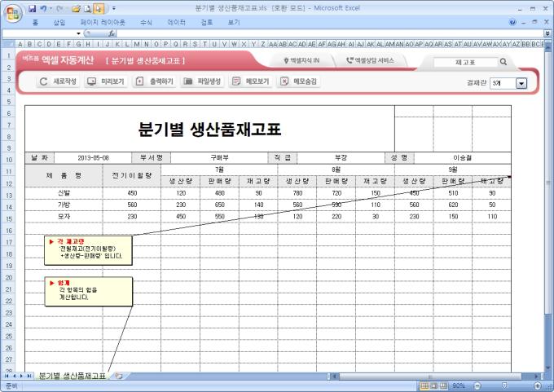The height and width of the screenshot is (392, 554).
Task: Go to the first sheet tab arrow
Action: click(x=7, y=376)
